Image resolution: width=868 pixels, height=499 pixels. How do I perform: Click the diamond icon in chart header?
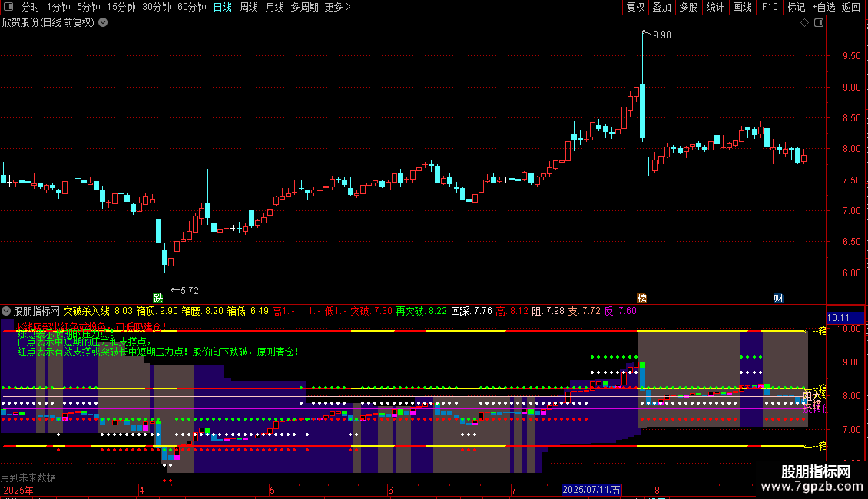click(x=805, y=23)
